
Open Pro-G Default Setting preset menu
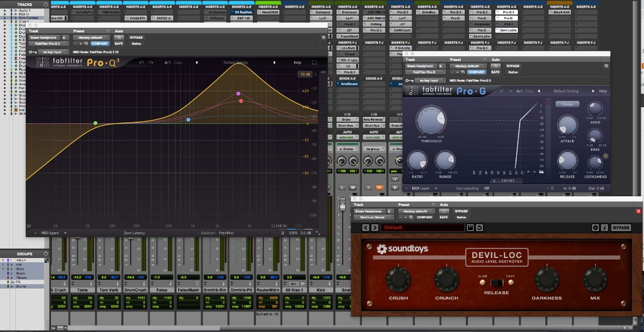tap(566, 91)
